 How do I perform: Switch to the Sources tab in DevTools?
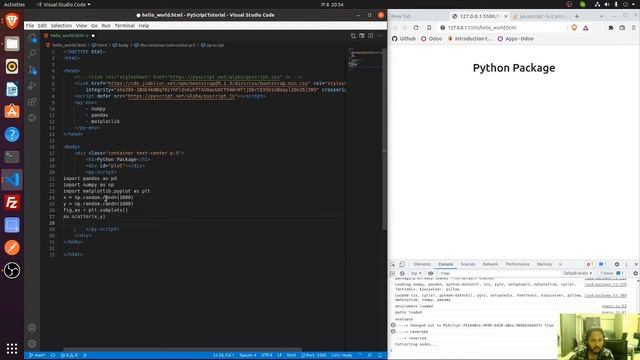[468, 264]
